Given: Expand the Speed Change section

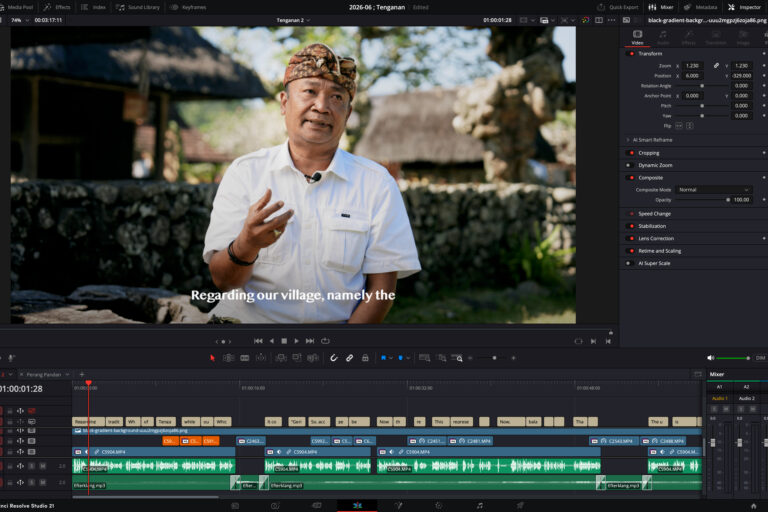Looking at the screenshot, I should click(x=654, y=214).
